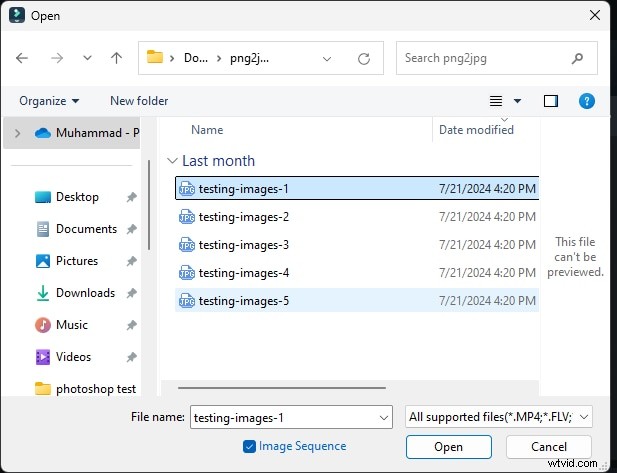The height and width of the screenshot is (473, 617).
Task: Click the help question mark icon
Action: point(587,101)
